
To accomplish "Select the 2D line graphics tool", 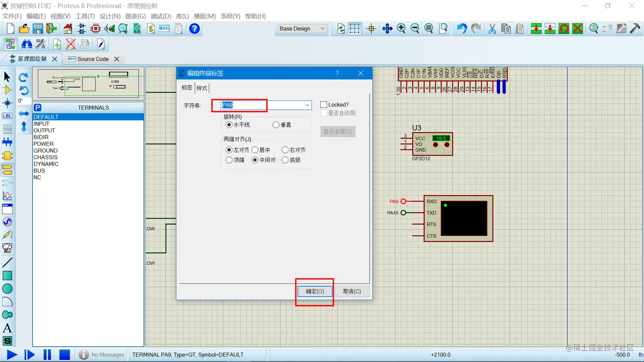I will click(x=7, y=262).
